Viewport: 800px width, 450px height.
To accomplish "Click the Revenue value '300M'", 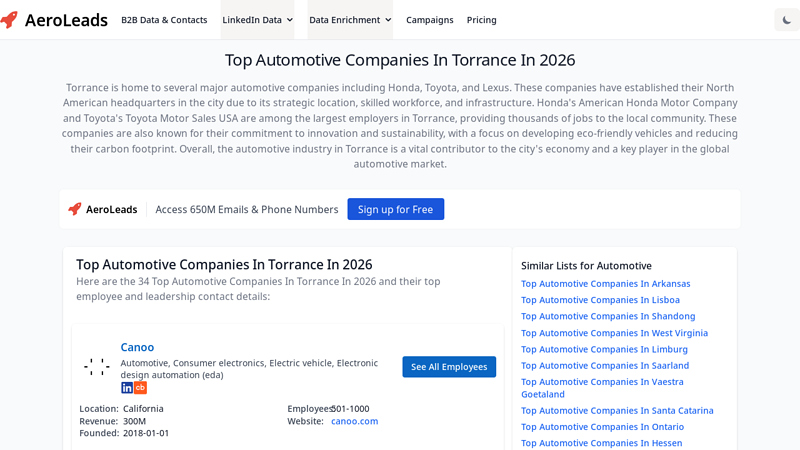I will [134, 421].
